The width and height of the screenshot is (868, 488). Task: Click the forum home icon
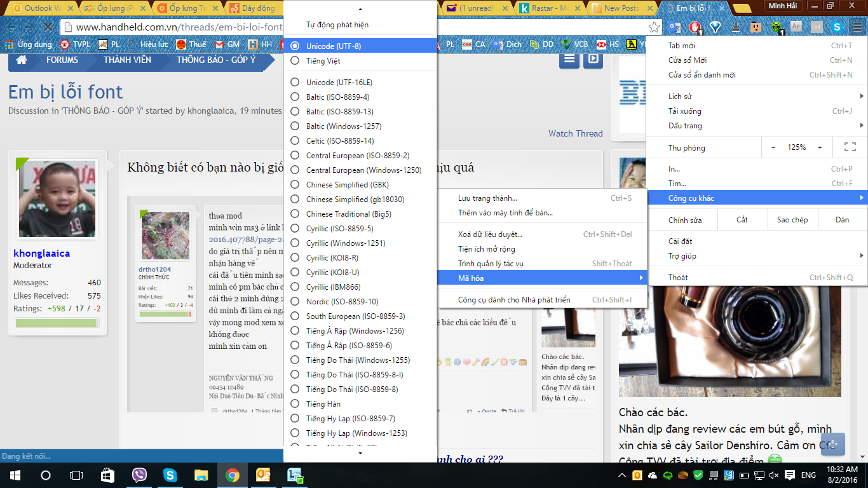(x=22, y=60)
